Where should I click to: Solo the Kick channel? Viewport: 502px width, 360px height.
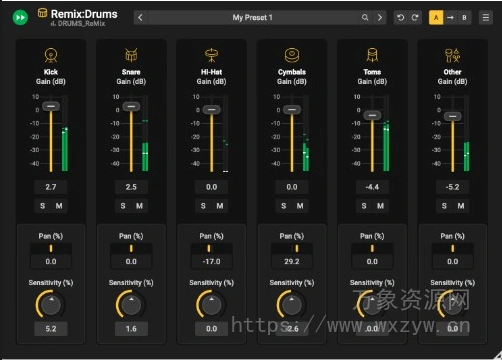tap(43, 206)
